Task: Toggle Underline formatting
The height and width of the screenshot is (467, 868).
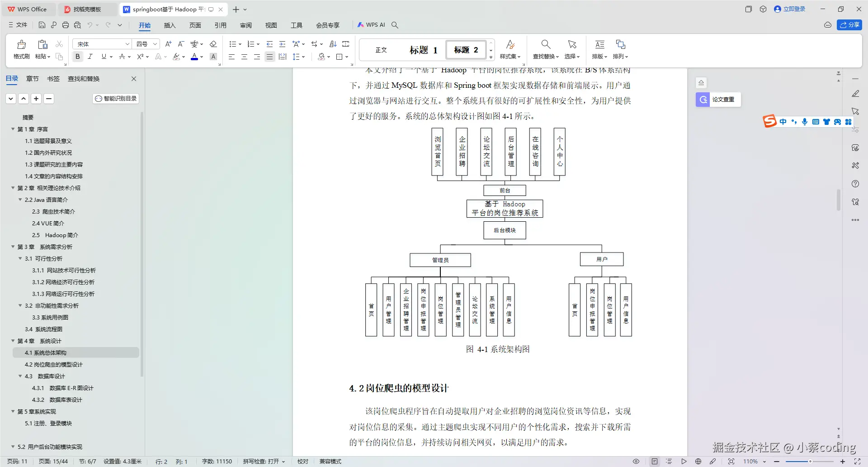Action: pos(104,57)
